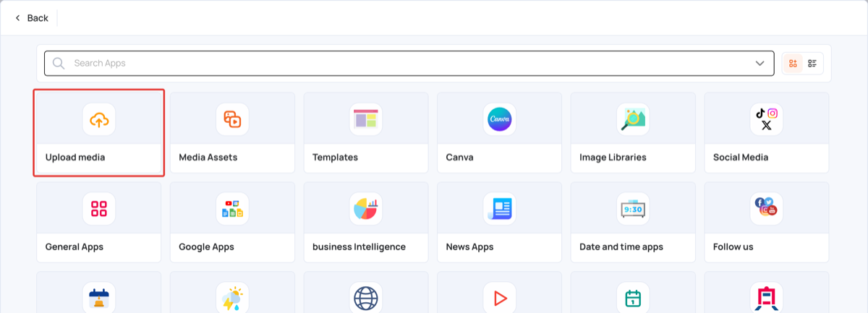Image resolution: width=868 pixels, height=313 pixels.
Task: Click the Canva label text
Action: click(x=459, y=157)
